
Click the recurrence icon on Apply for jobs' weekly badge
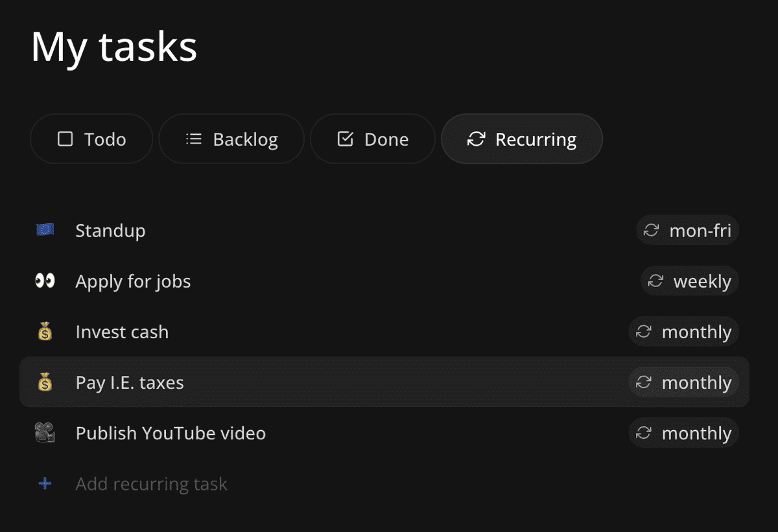click(x=655, y=281)
